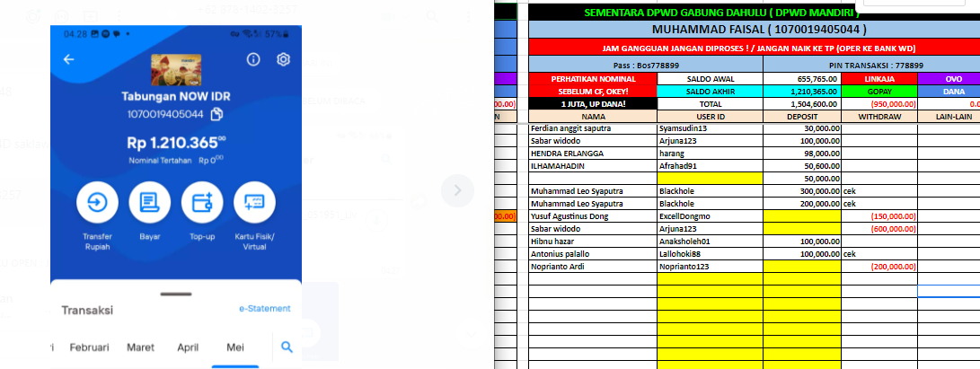Click the SEBELUM CF, OKEY! cell

point(593,92)
